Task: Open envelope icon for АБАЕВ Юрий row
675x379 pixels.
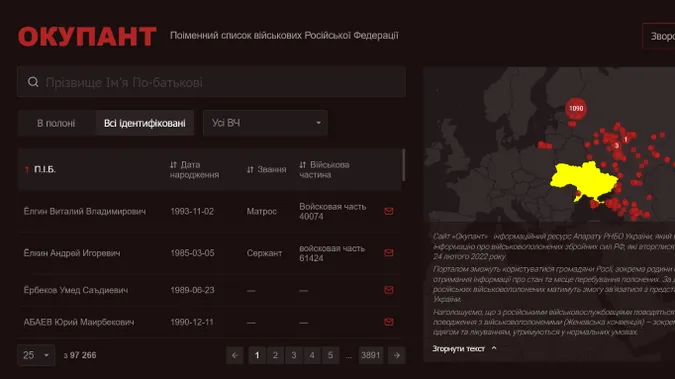Action: [389, 322]
